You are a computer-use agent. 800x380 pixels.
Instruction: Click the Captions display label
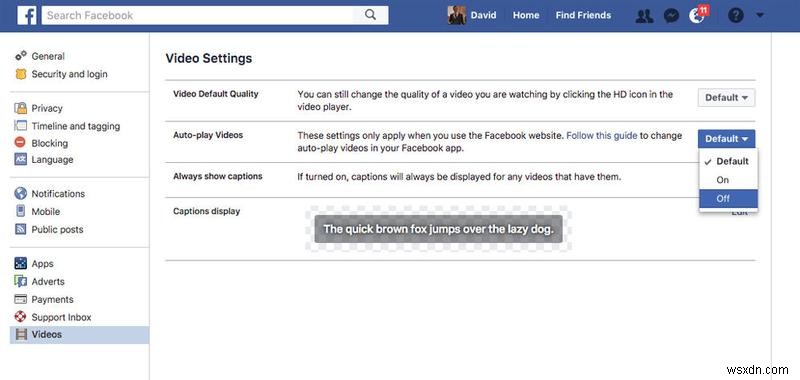[207, 211]
